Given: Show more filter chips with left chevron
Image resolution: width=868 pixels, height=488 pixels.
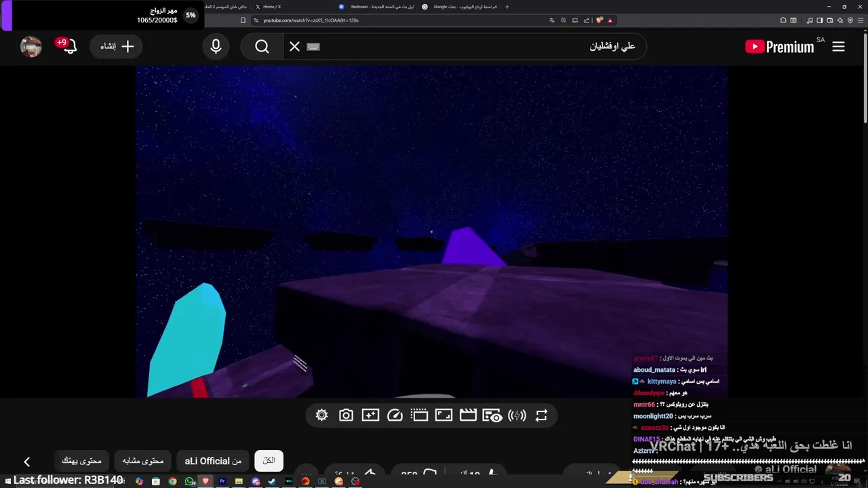Looking at the screenshot, I should click(26, 462).
